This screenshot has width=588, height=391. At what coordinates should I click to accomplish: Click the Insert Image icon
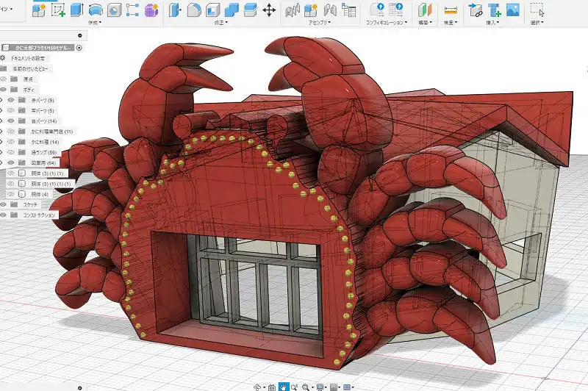(x=513, y=10)
